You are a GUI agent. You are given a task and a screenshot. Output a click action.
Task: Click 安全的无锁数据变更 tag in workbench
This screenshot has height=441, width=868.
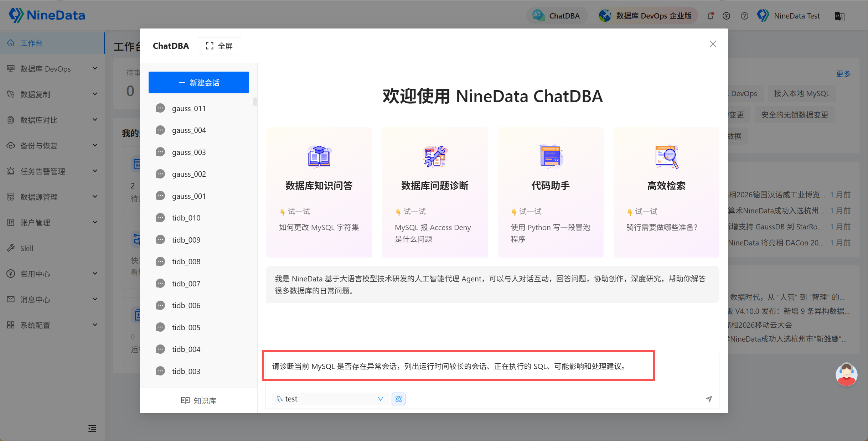tap(795, 115)
